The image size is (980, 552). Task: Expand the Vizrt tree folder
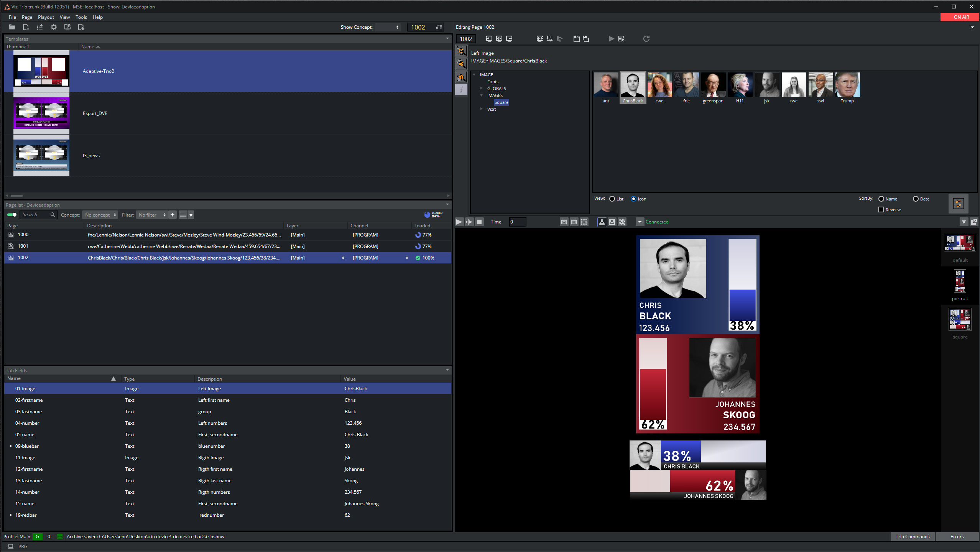(x=482, y=109)
